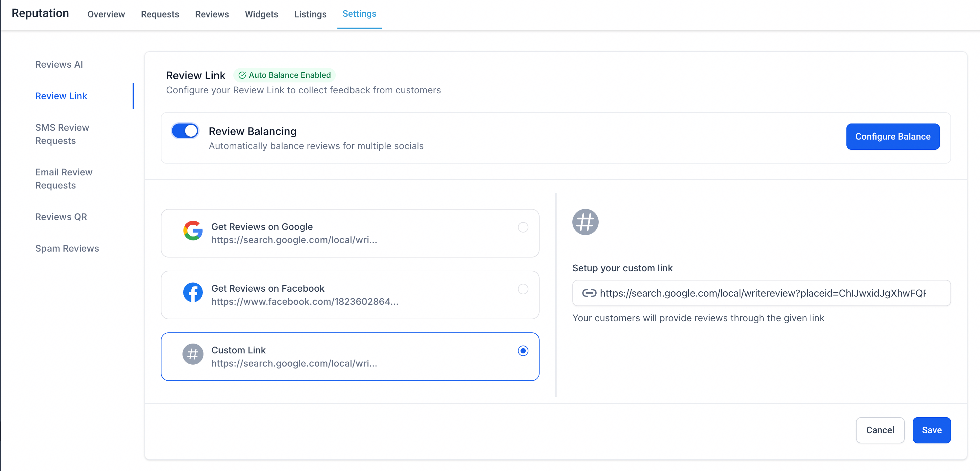Click the Google logo icon
The width and height of the screenshot is (980, 471).
[193, 231]
